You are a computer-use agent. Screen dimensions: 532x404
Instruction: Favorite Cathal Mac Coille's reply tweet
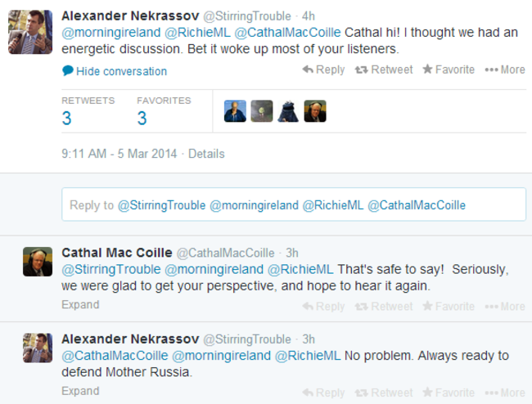pyautogui.click(x=448, y=307)
